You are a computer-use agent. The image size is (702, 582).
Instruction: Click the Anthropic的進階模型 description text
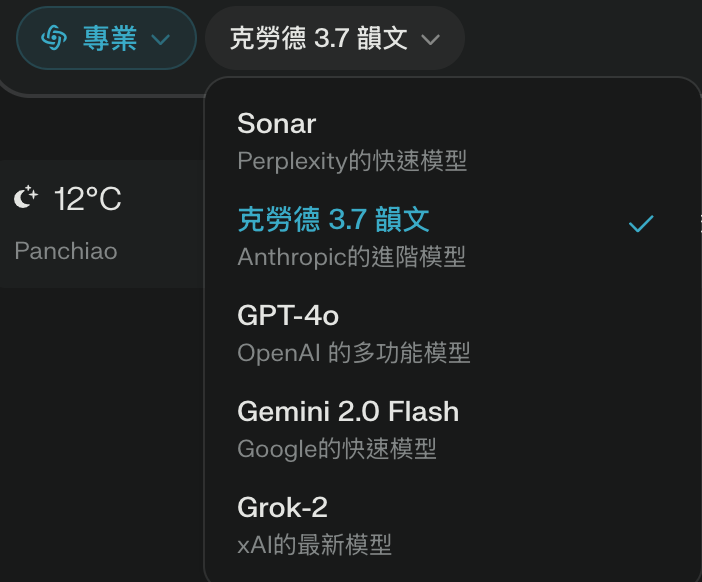(x=351, y=257)
